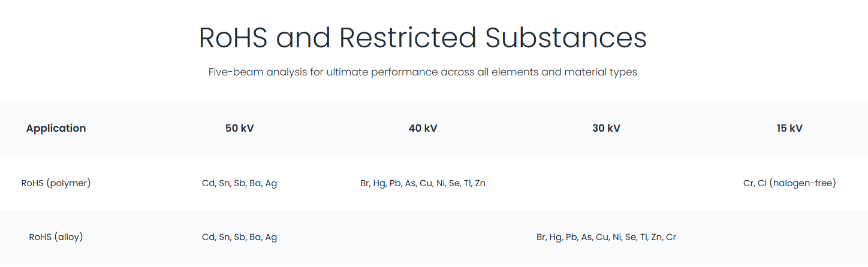The height and width of the screenshot is (267, 868).
Task: Click the word "Substances" in the heading
Action: [566, 38]
